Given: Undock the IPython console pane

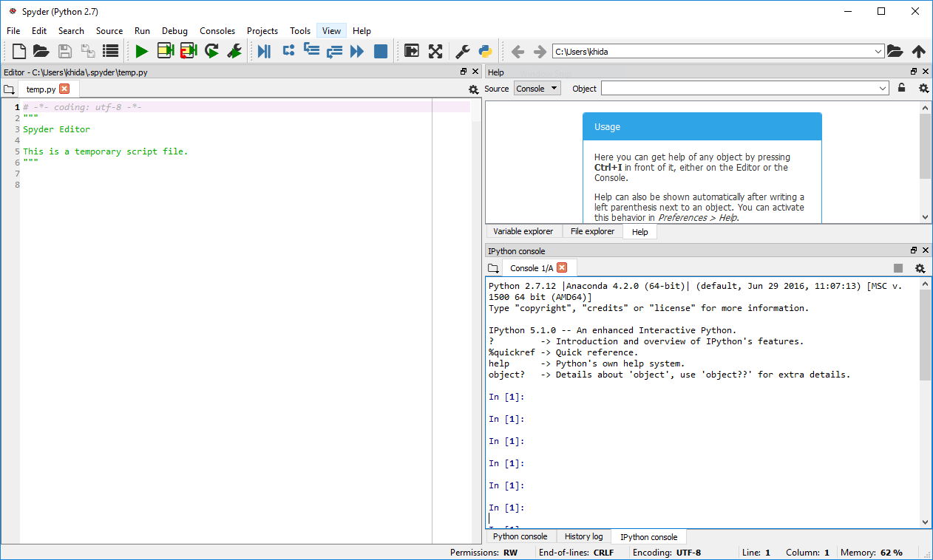Looking at the screenshot, I should (914, 250).
